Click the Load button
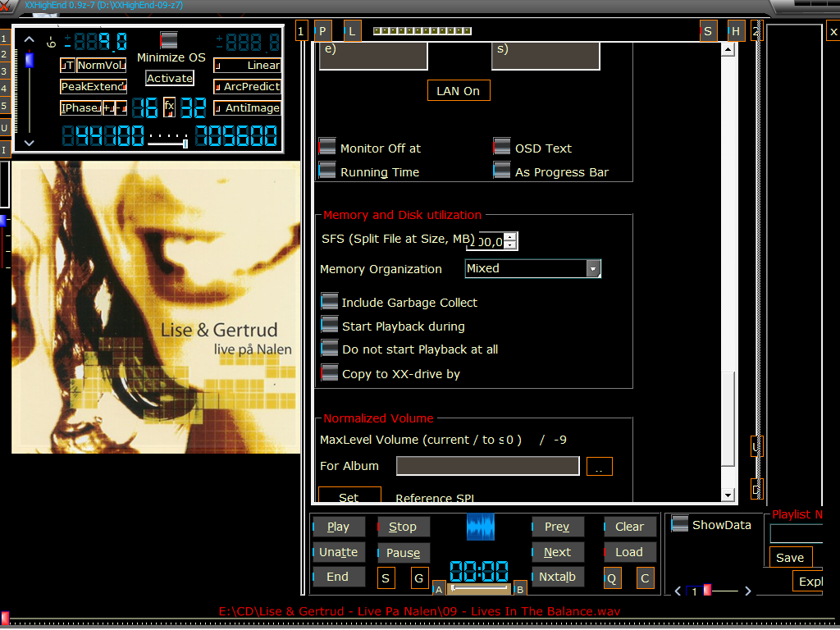Screen dimensions: 840x630 point(630,552)
